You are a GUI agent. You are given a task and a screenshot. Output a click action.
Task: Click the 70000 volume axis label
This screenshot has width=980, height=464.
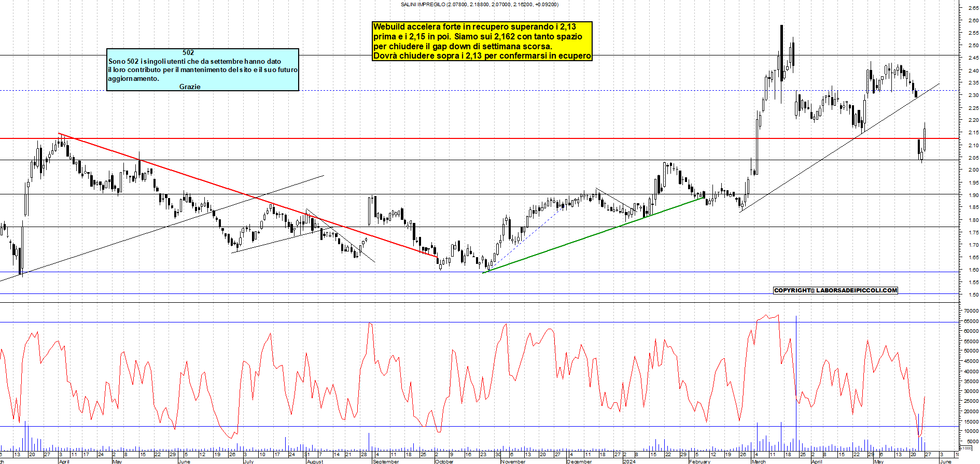[x=971, y=311]
